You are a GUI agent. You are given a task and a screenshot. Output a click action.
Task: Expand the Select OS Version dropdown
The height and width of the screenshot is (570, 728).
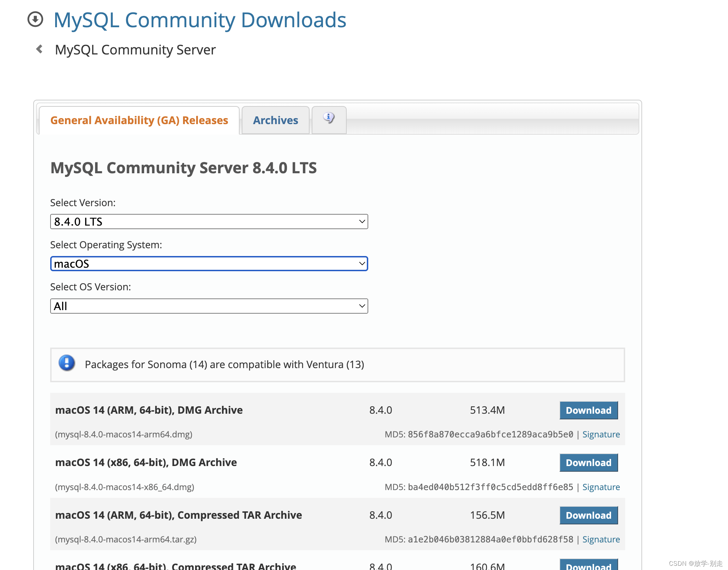pyautogui.click(x=209, y=306)
